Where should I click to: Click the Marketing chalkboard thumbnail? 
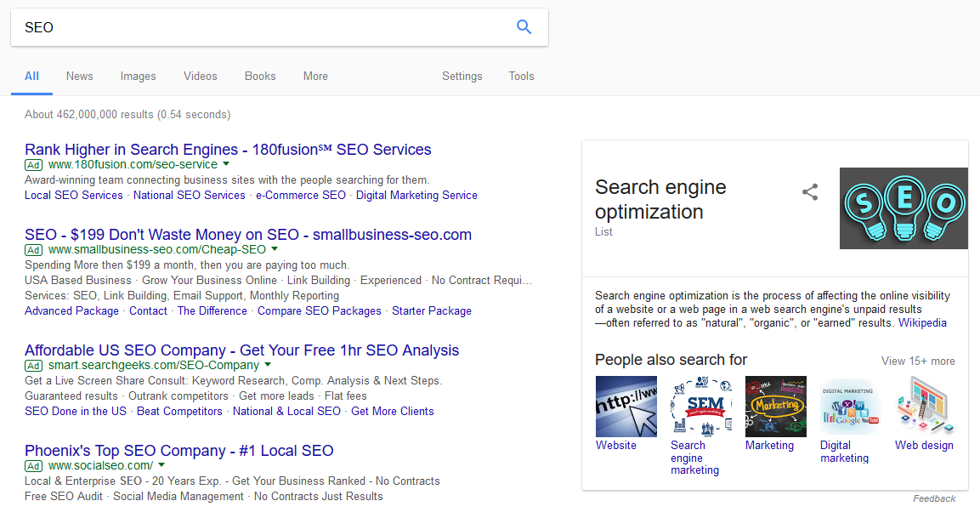776,407
